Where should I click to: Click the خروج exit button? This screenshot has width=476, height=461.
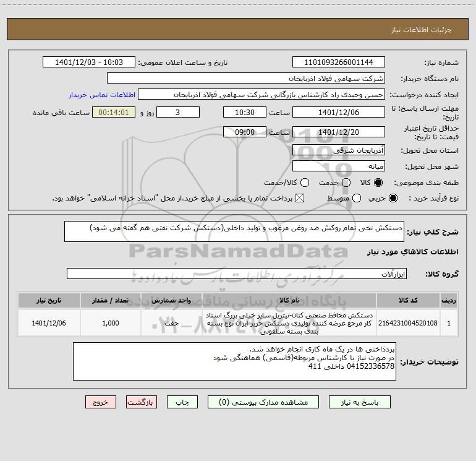pos(101,402)
